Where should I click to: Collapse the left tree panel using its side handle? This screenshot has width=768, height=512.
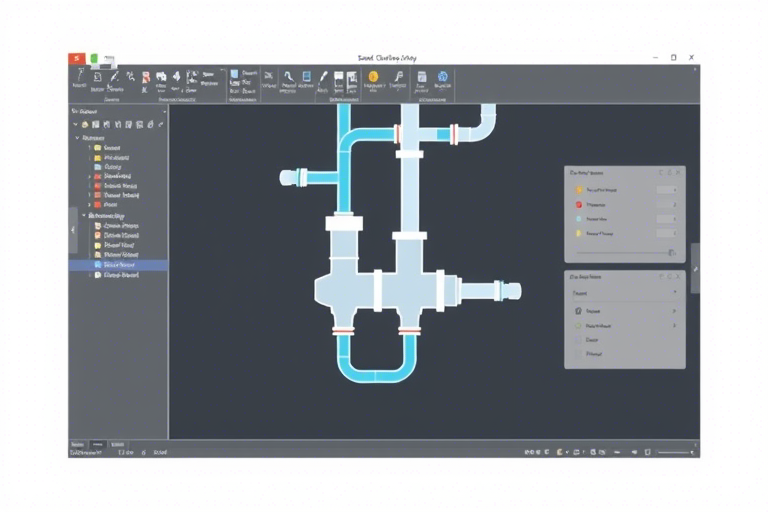pos(73,230)
